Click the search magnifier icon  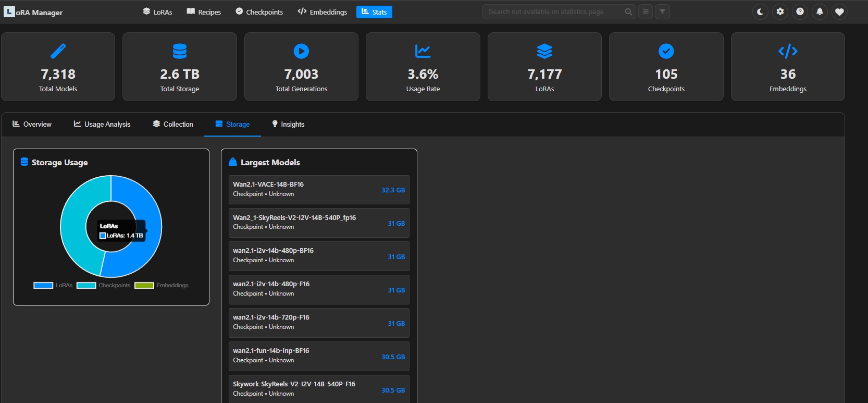(x=628, y=11)
